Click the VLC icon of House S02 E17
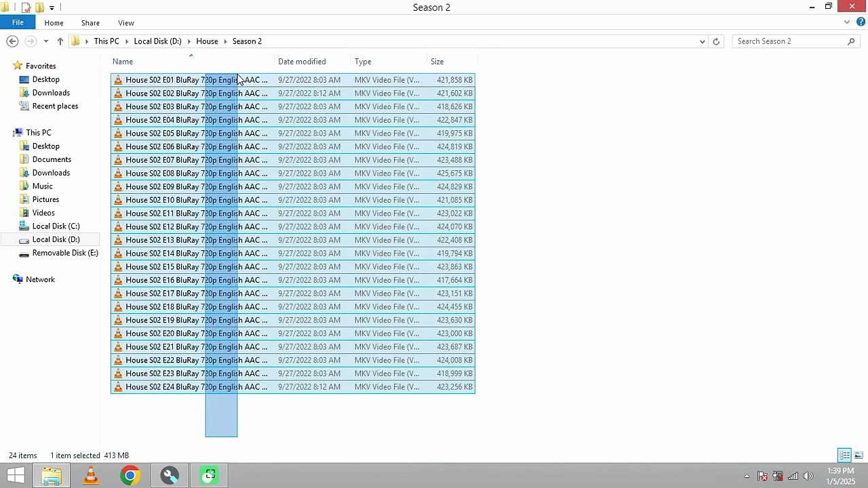 click(119, 293)
